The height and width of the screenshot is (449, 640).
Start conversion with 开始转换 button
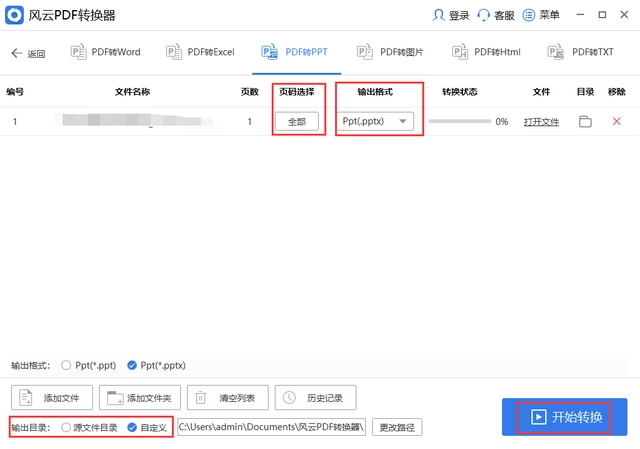564,417
